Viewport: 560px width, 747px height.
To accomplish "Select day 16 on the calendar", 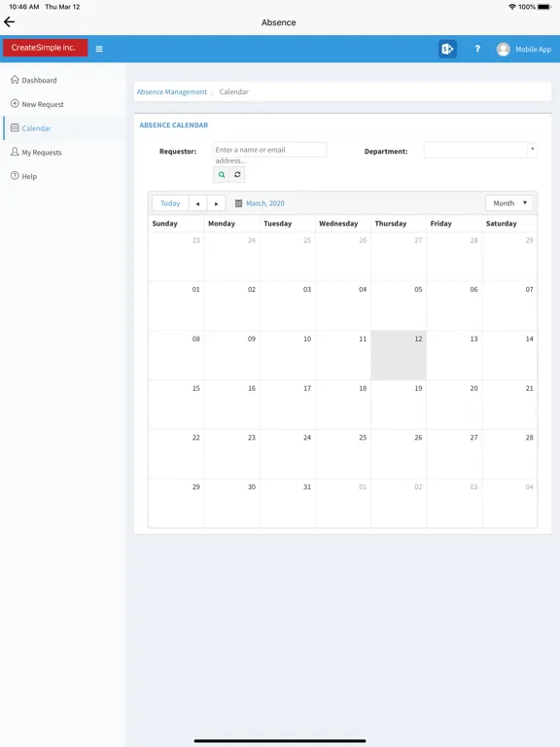I will (x=232, y=405).
